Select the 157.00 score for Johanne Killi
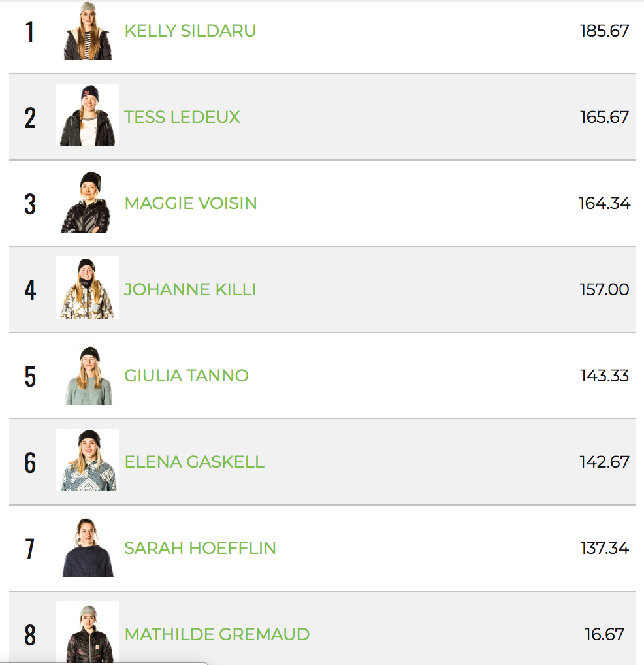This screenshot has height=665, width=644. coord(604,289)
